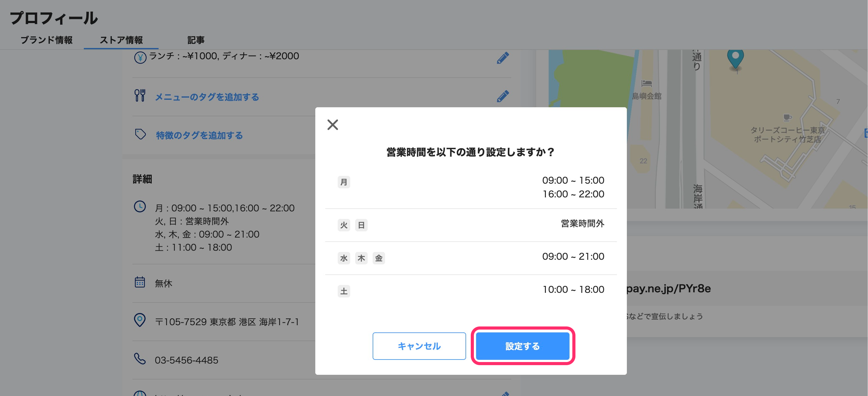
Task: Click the tag icon for features
Action: tap(140, 134)
